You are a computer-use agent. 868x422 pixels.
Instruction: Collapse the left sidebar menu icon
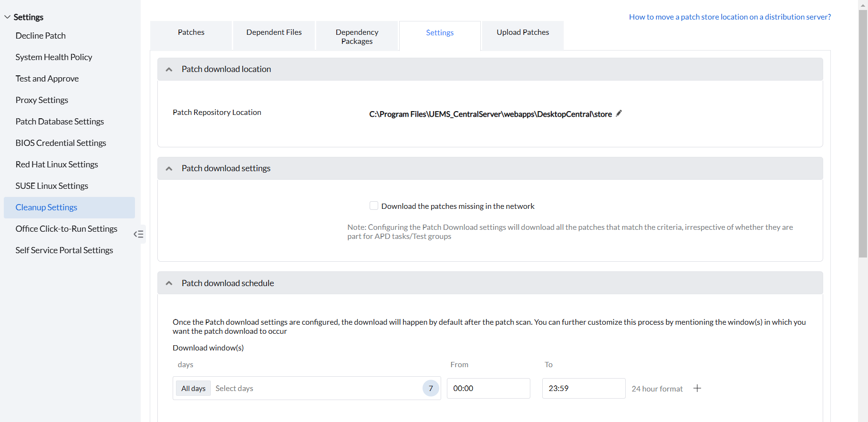[139, 234]
